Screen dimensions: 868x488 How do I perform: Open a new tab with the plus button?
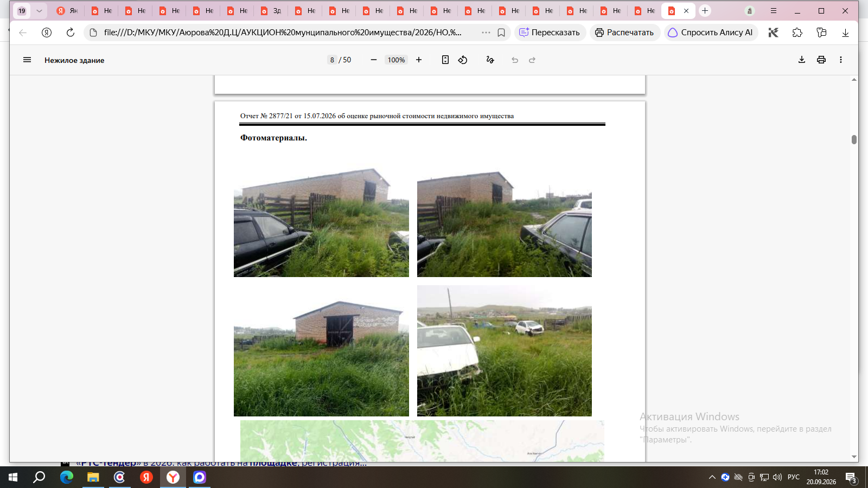coord(705,11)
